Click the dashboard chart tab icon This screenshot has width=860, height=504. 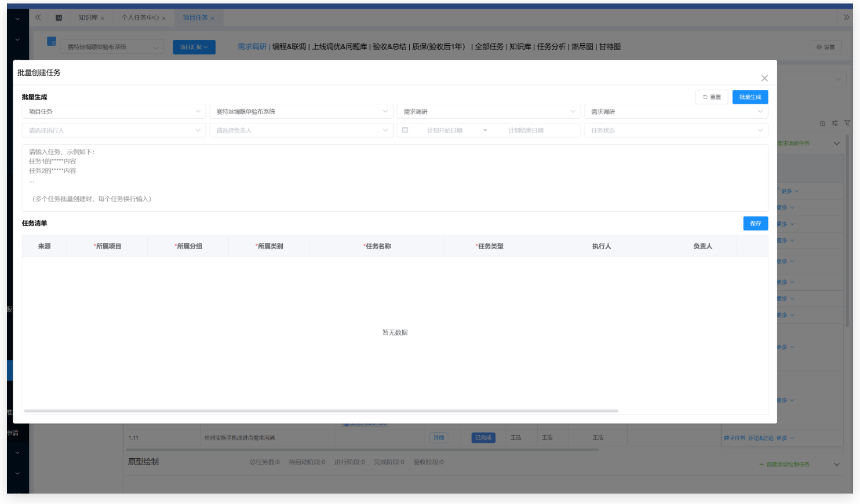click(x=59, y=17)
